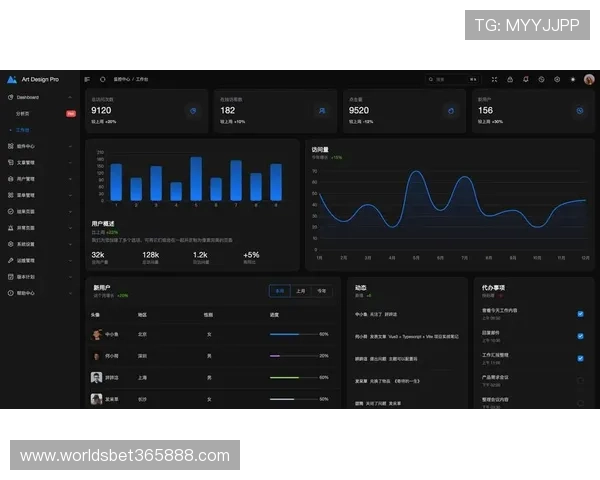Collapse the Dashboard menu chevron

(70, 97)
